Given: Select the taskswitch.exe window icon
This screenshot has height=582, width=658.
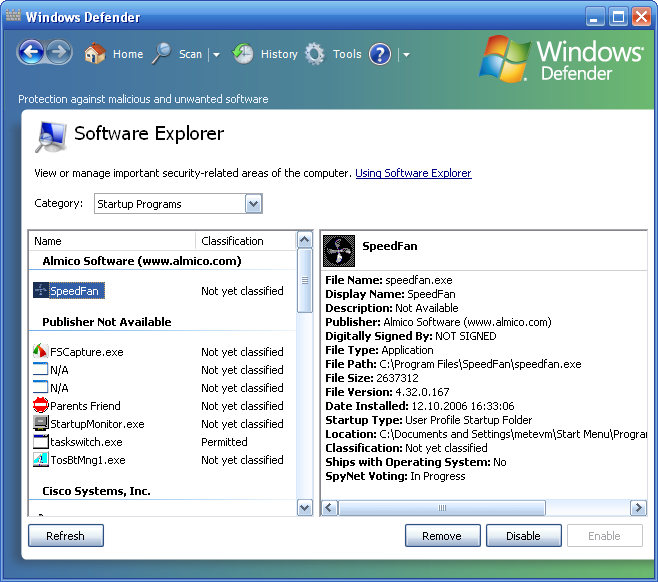Looking at the screenshot, I should (x=40, y=441).
